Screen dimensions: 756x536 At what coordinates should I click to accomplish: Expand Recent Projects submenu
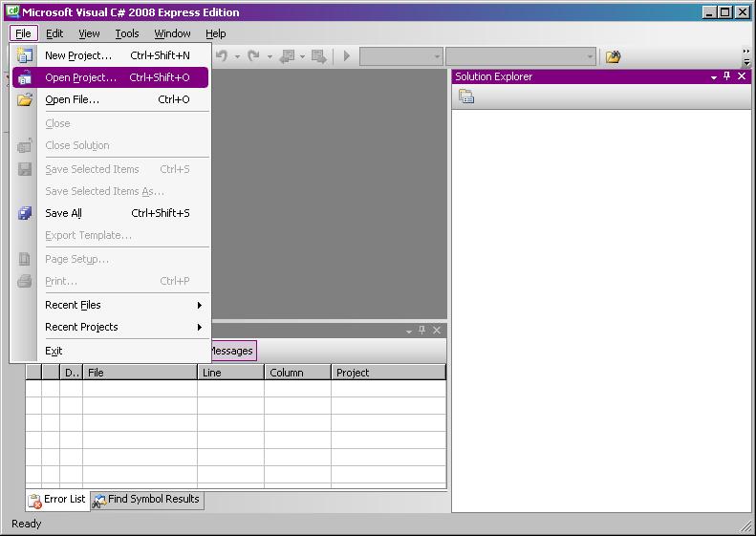[110, 327]
